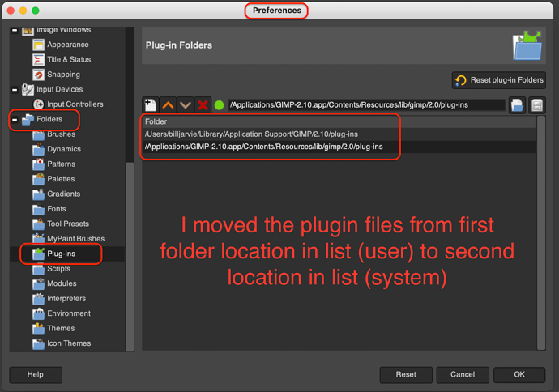Screen dimensions: 559x392
Task: Cancel the Preferences dialog
Action: 463,375
